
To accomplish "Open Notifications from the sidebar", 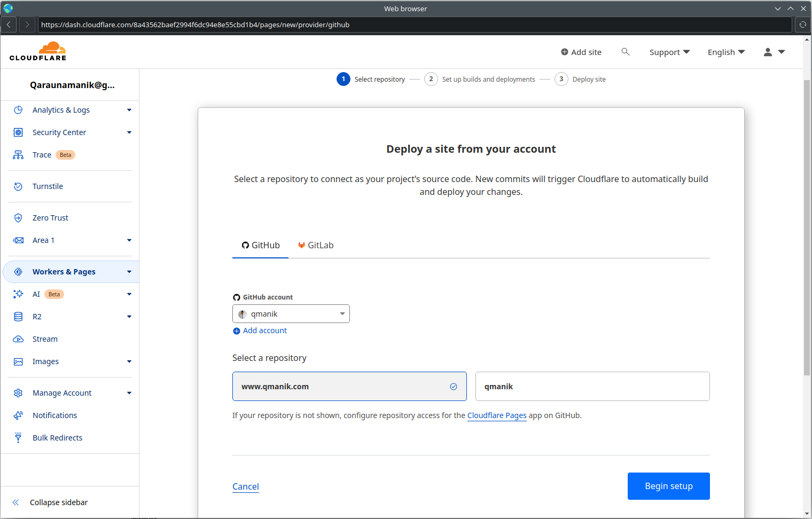I will click(54, 415).
